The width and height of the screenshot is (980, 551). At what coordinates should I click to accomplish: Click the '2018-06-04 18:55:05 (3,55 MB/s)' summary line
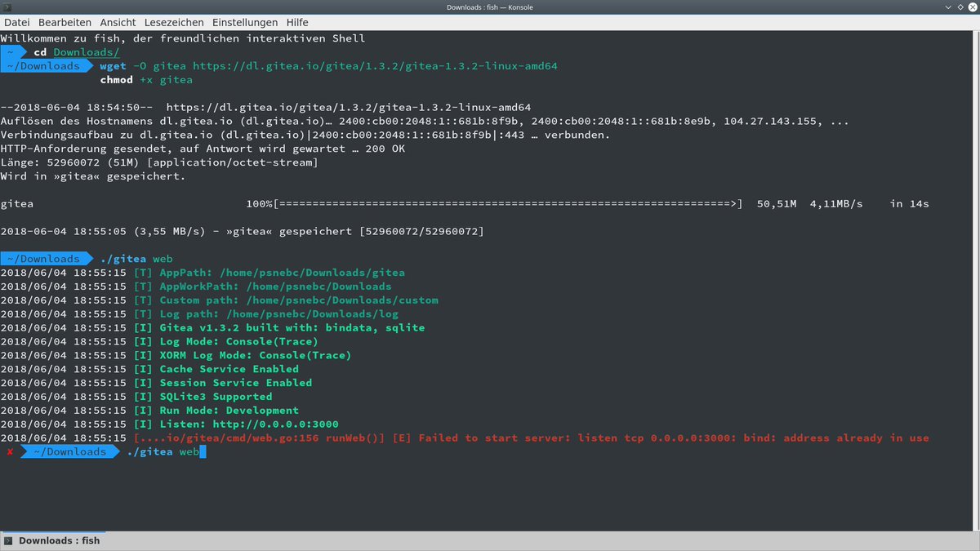tap(243, 232)
